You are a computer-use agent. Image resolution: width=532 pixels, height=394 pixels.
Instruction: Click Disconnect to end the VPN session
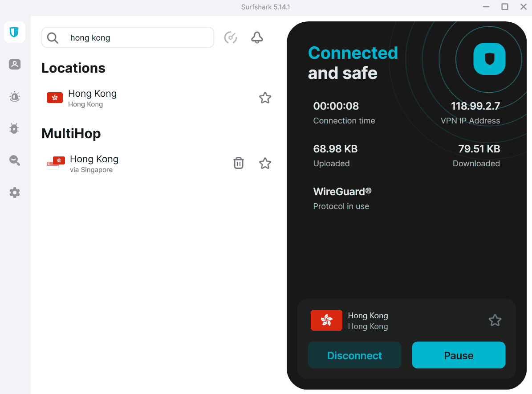pyautogui.click(x=354, y=355)
